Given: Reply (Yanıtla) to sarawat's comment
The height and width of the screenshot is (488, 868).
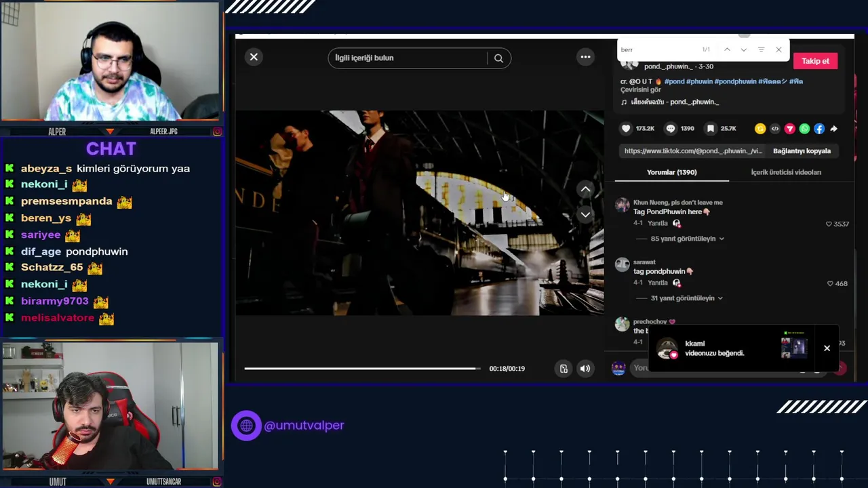Looking at the screenshot, I should click(658, 283).
